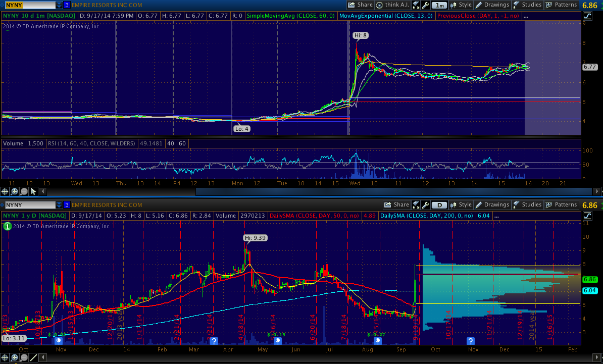The image size is (603, 364).
Task: Click the wrench chart settings icon in top toolbar
Action: pos(425,5)
